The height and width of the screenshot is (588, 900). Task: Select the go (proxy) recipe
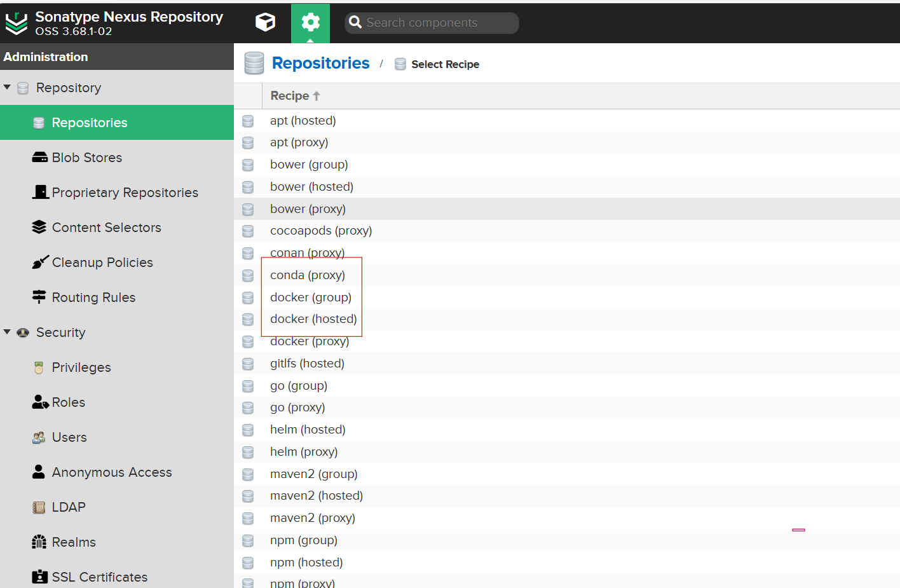coord(567,407)
